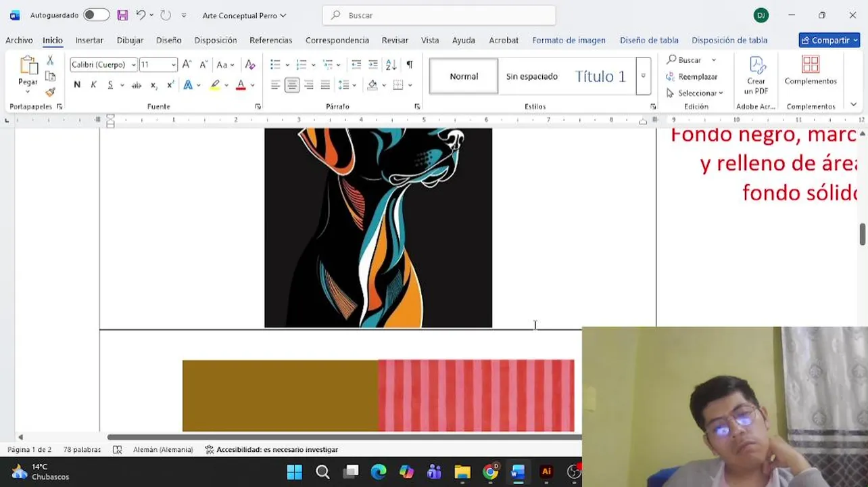Open Adobe Illustrator from the taskbar

(546, 471)
